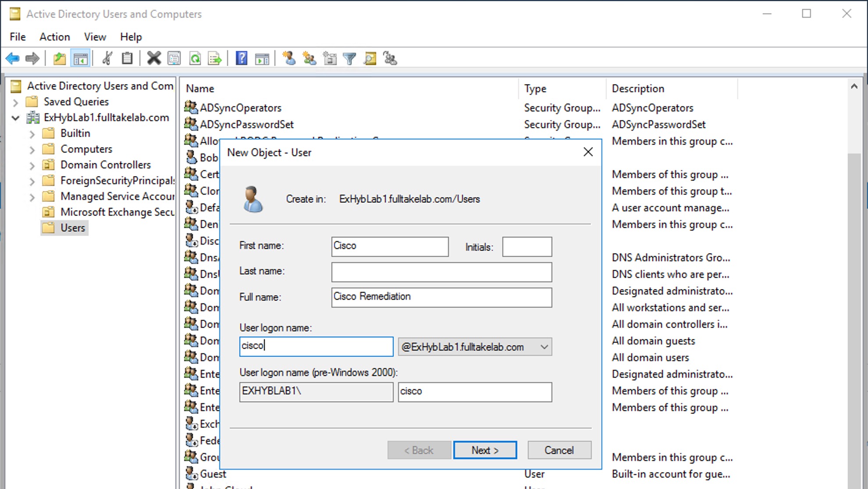Find objects in Active Directory
Image resolution: width=868 pixels, height=489 pixels.
(x=370, y=58)
